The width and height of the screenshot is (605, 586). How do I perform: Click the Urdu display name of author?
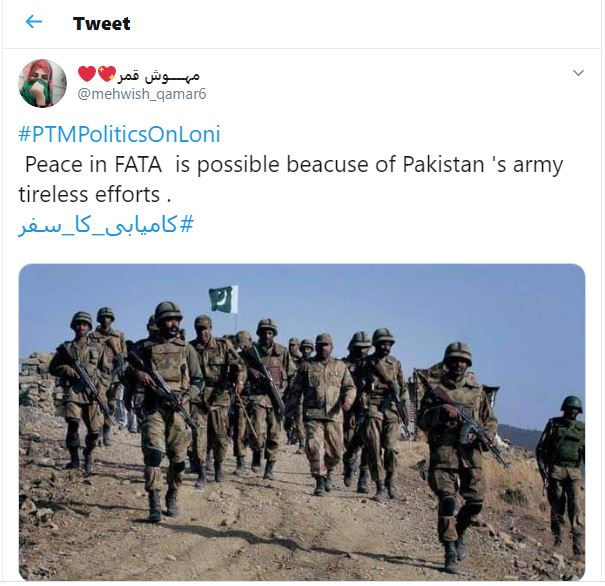click(159, 75)
